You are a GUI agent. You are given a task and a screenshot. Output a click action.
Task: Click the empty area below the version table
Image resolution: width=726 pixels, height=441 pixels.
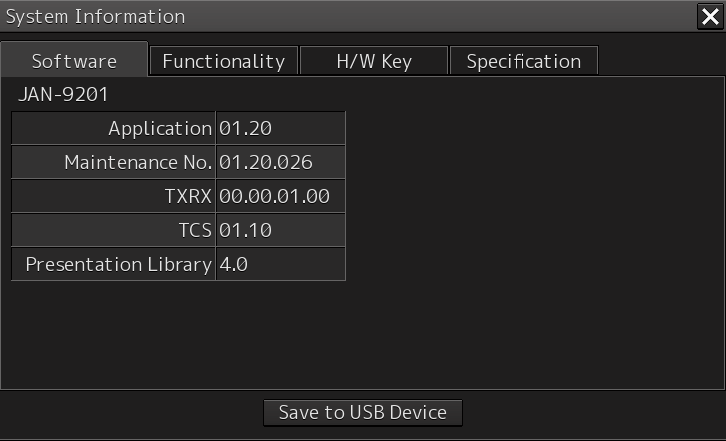tap(360, 335)
